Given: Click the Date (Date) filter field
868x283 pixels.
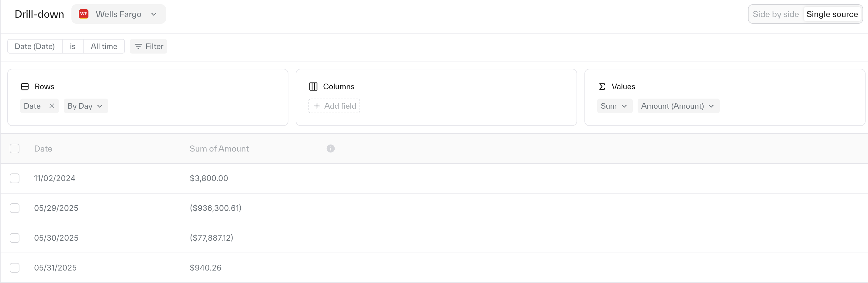Looking at the screenshot, I should [x=35, y=46].
